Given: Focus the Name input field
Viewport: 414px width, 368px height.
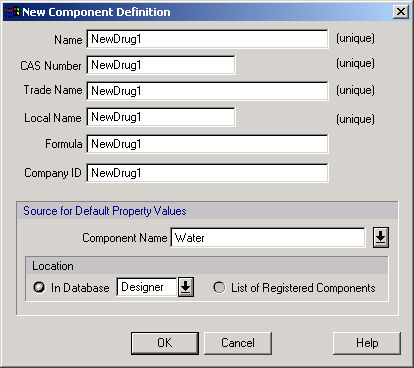Looking at the screenshot, I should (x=207, y=39).
